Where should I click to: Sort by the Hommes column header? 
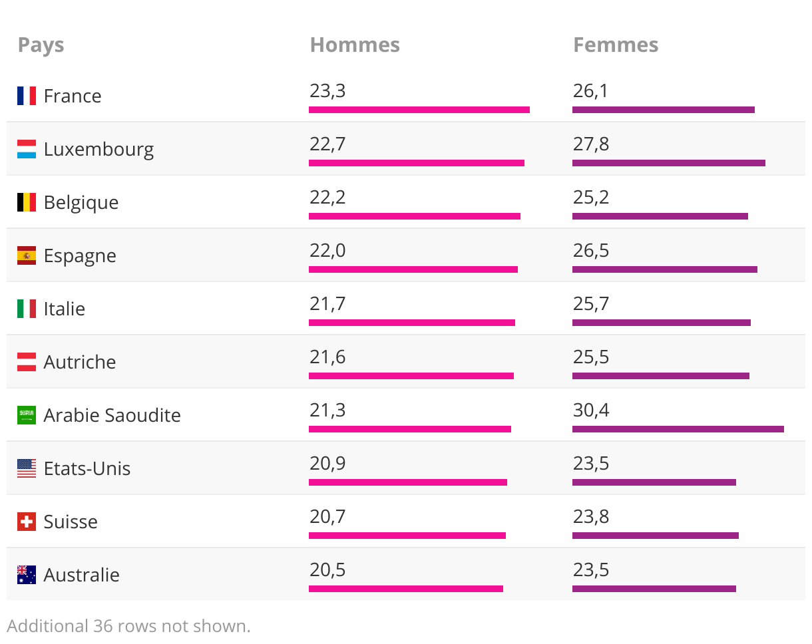pyautogui.click(x=355, y=45)
